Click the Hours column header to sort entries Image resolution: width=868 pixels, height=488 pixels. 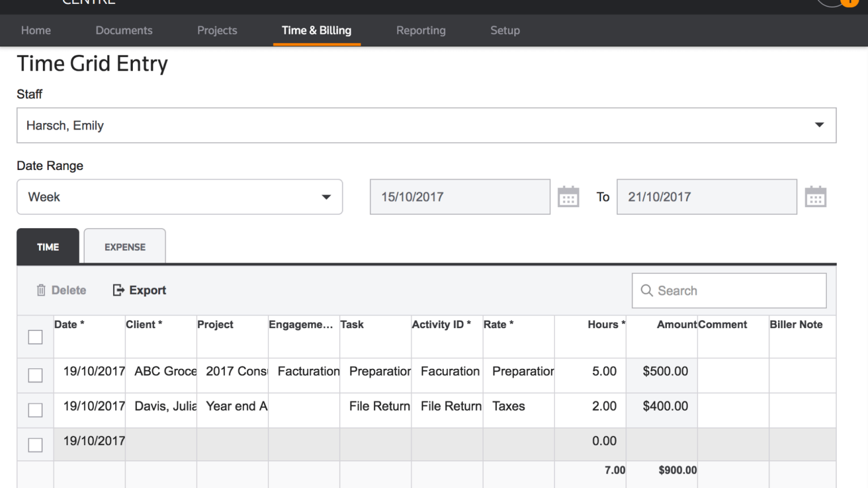(x=605, y=324)
